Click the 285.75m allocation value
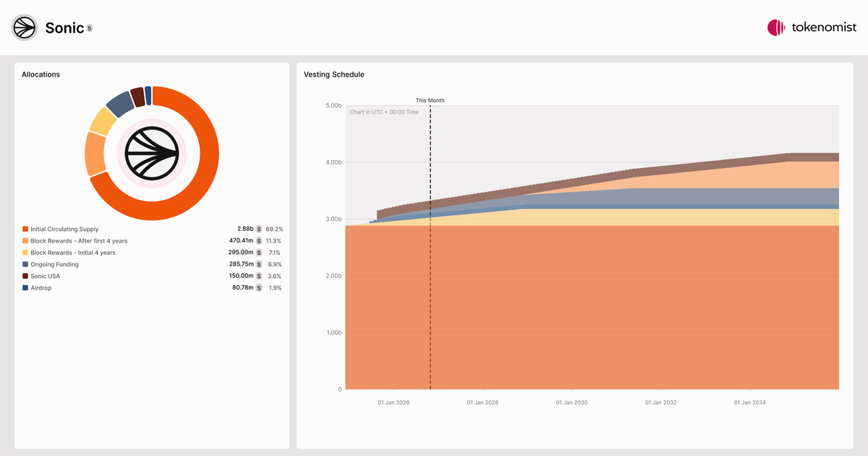The height and width of the screenshot is (456, 868). pyautogui.click(x=242, y=264)
